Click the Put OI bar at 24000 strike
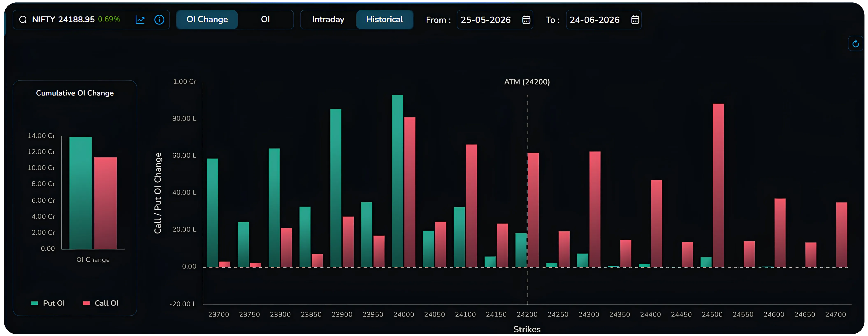 tap(397, 181)
